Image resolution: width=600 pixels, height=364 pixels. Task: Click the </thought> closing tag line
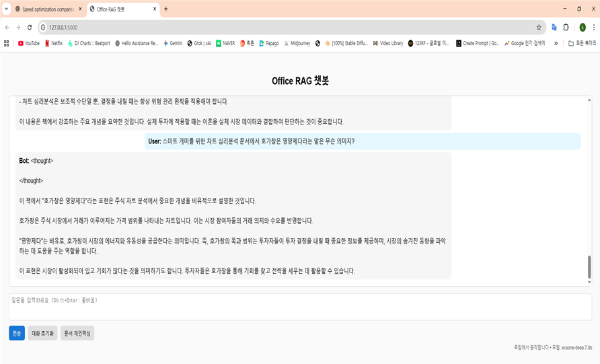click(x=31, y=181)
